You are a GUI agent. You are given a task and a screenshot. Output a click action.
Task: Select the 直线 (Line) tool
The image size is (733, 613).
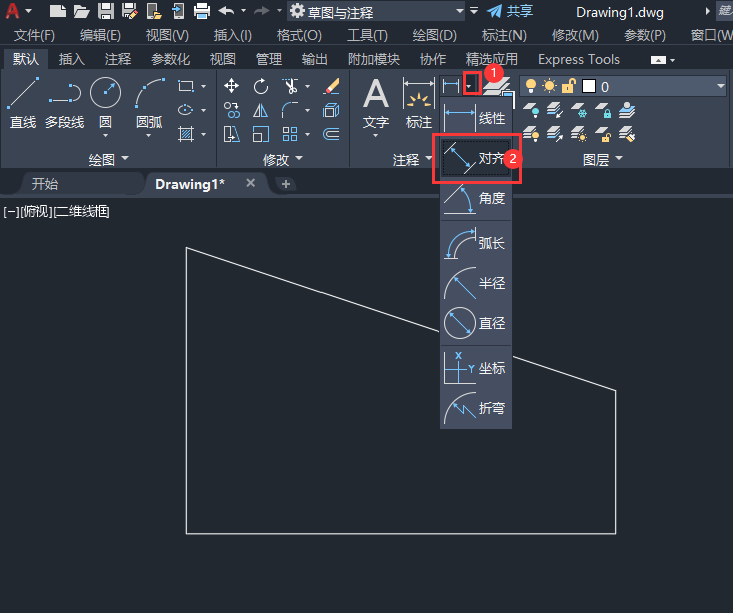point(22,102)
